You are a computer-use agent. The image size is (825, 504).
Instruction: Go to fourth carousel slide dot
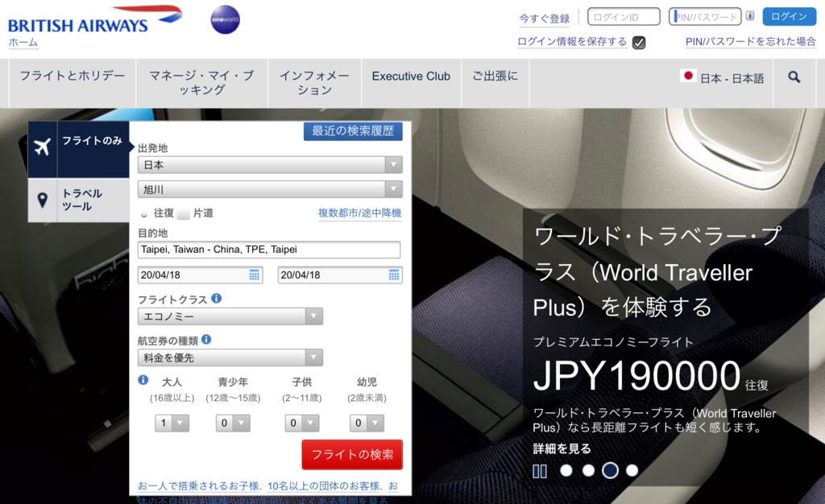click(x=632, y=470)
